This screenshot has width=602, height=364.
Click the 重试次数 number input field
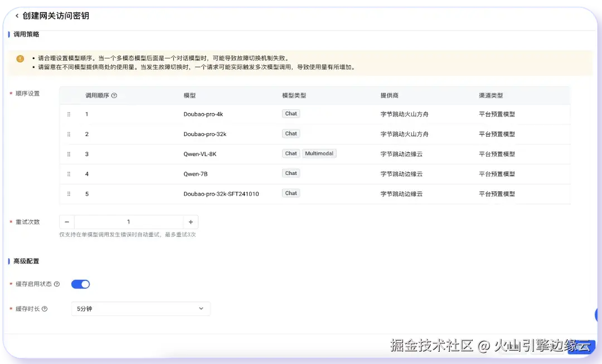click(128, 221)
